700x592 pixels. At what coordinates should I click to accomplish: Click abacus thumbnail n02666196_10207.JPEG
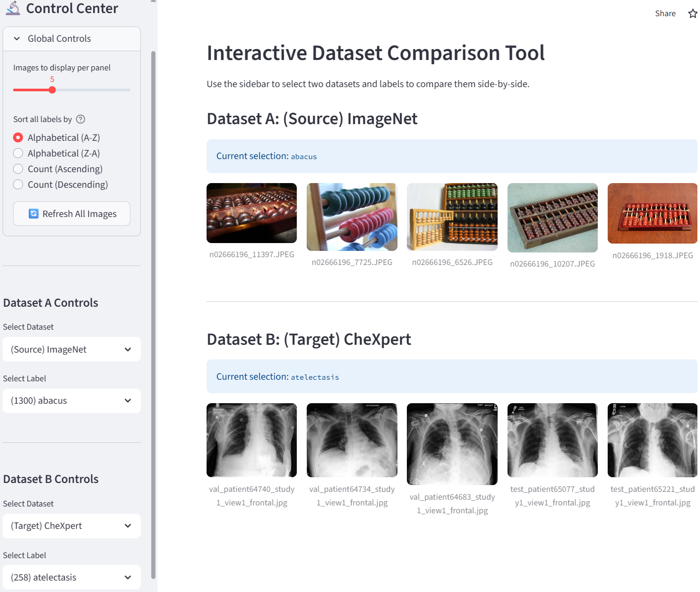pos(552,218)
